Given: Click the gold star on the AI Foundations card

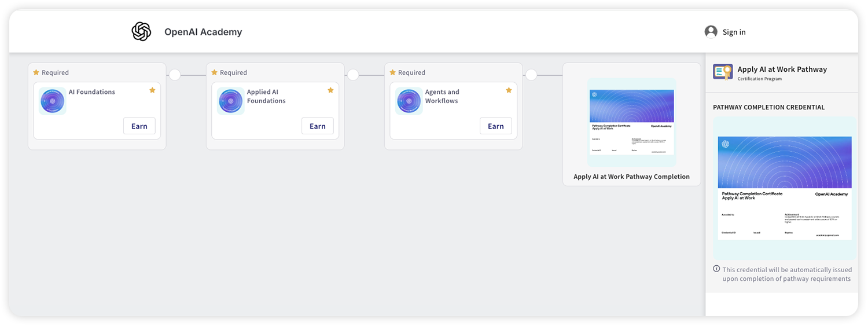Looking at the screenshot, I should (x=152, y=90).
